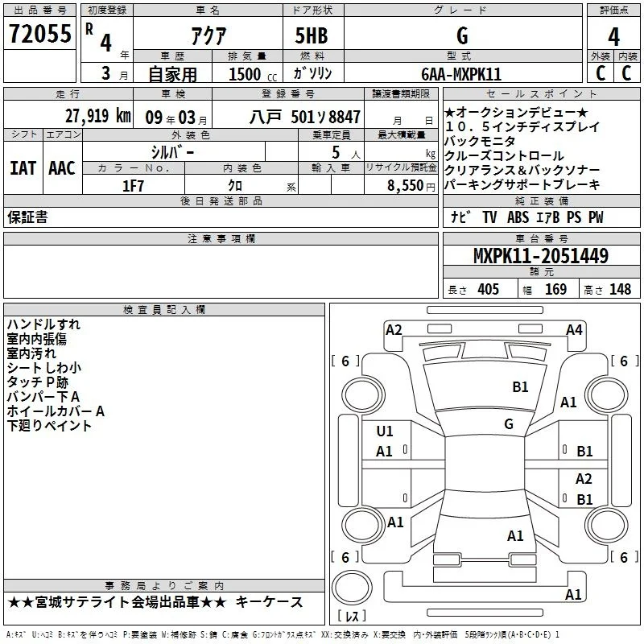Click lot number 72055
The image size is (644, 644).
(39, 33)
